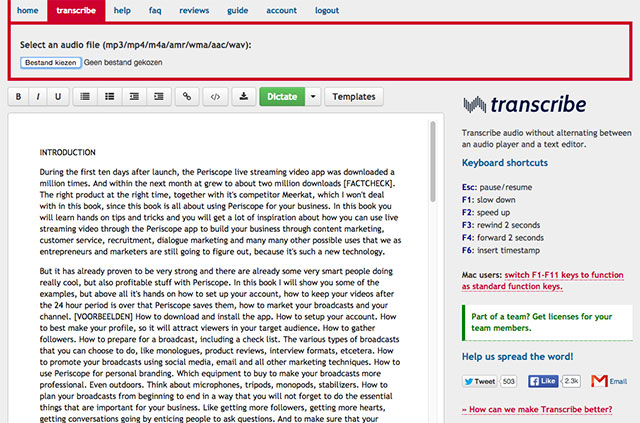Increase indent of the text

tap(158, 97)
